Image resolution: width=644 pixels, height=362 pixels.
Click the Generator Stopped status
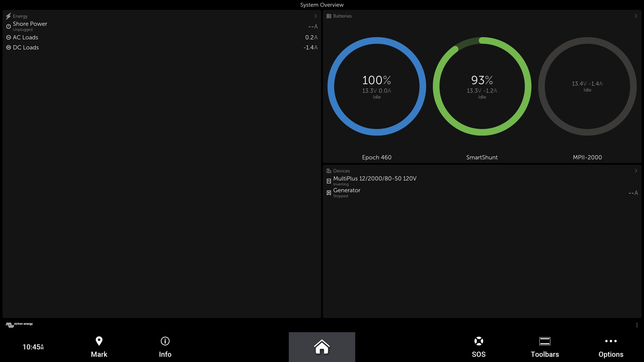tap(341, 196)
